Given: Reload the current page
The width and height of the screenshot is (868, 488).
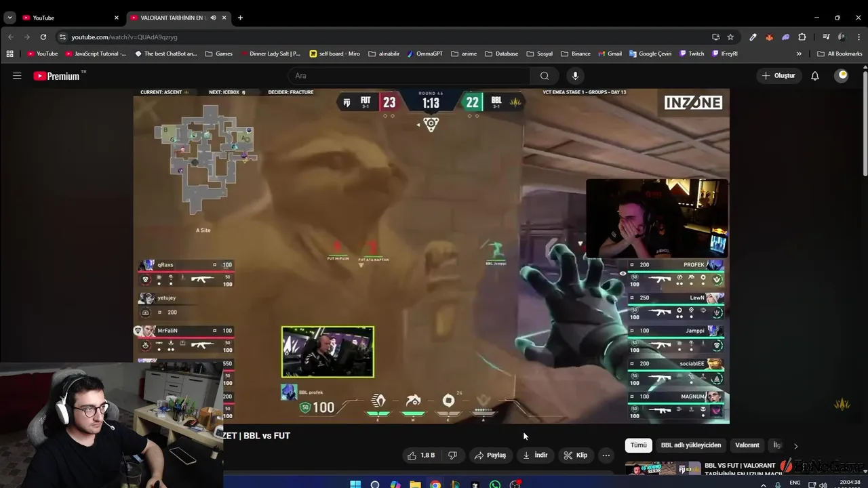Looking at the screenshot, I should click(x=43, y=37).
